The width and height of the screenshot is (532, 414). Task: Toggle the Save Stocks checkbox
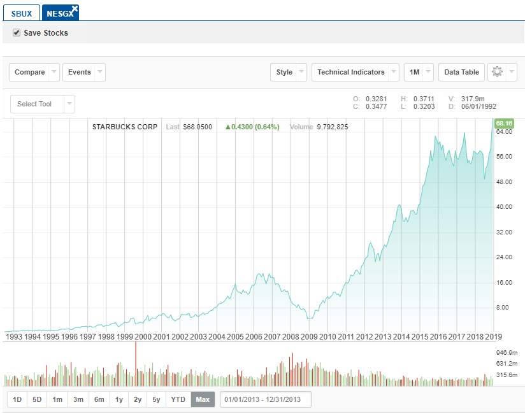[17, 33]
